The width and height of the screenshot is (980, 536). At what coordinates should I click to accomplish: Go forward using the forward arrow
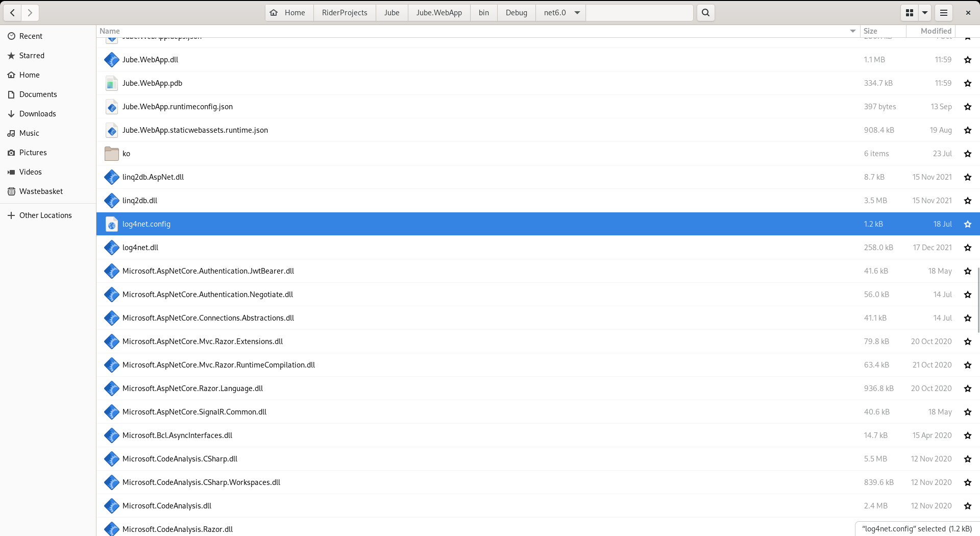tap(30, 13)
